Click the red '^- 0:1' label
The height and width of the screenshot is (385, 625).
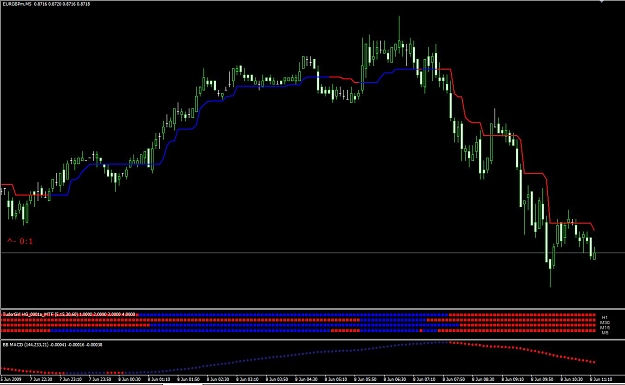coord(20,241)
